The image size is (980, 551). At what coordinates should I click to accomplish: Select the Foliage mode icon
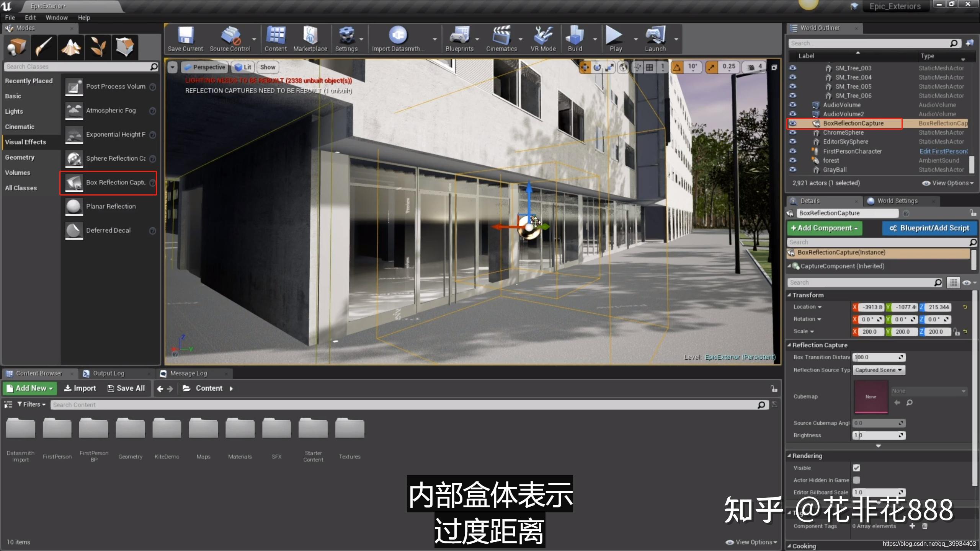[x=98, y=47]
